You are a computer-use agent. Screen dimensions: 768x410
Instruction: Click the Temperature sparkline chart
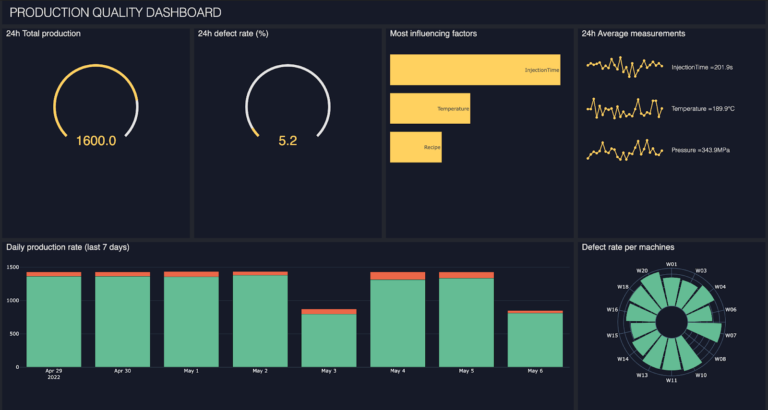624,108
